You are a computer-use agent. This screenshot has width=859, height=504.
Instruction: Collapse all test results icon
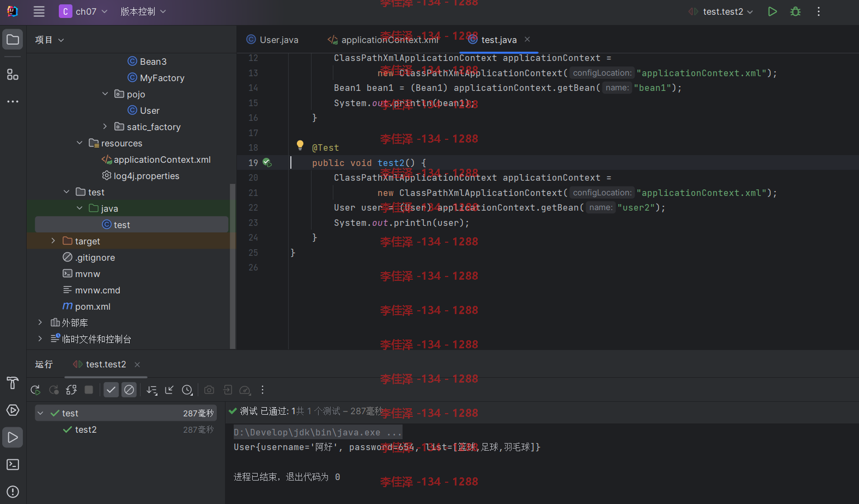click(x=169, y=390)
